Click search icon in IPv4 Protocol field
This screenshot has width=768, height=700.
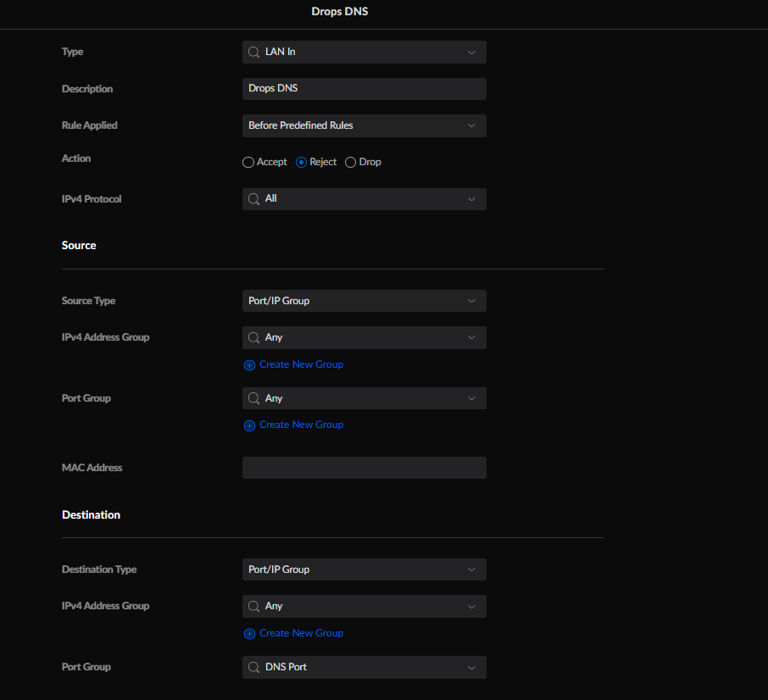click(253, 199)
